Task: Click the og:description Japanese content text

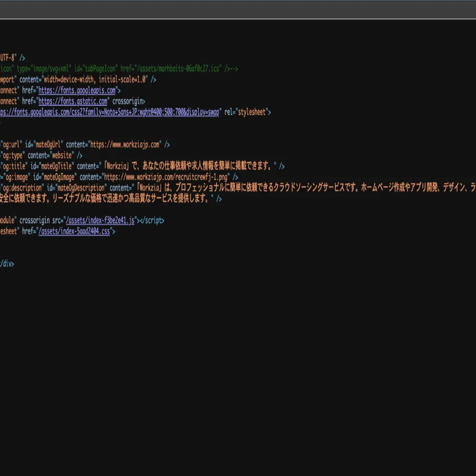Action: (305, 188)
